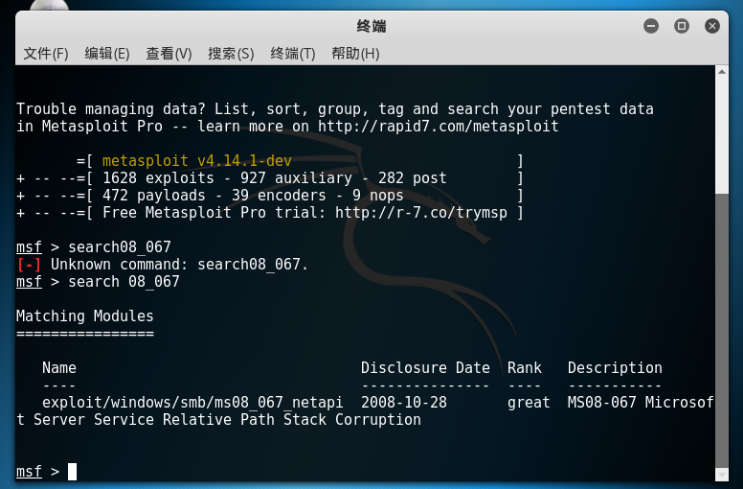
Task: Click the scrollbar up arrow
Action: [722, 72]
